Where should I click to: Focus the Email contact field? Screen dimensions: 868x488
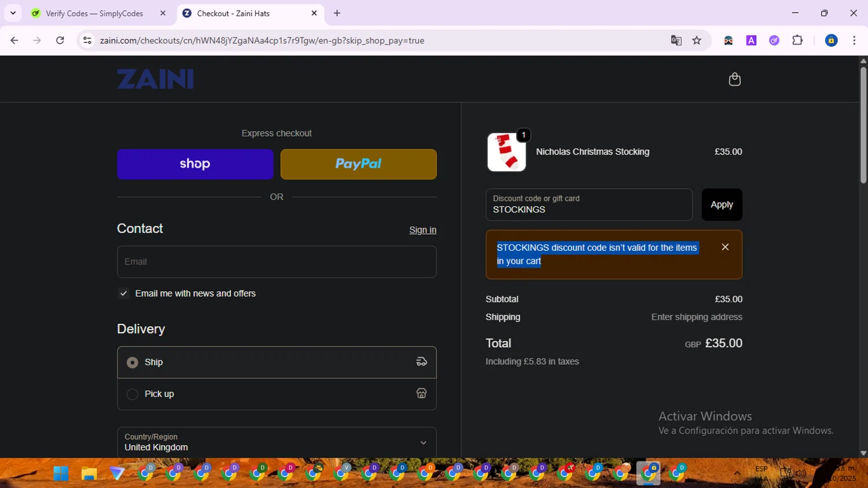pyautogui.click(x=277, y=262)
